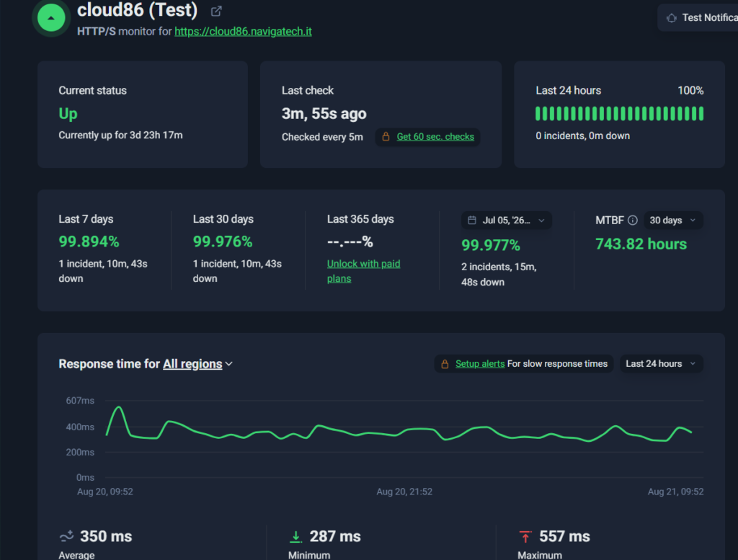The width and height of the screenshot is (738, 560).
Task: Click the green minimum download-arrow icon
Action: point(295,536)
